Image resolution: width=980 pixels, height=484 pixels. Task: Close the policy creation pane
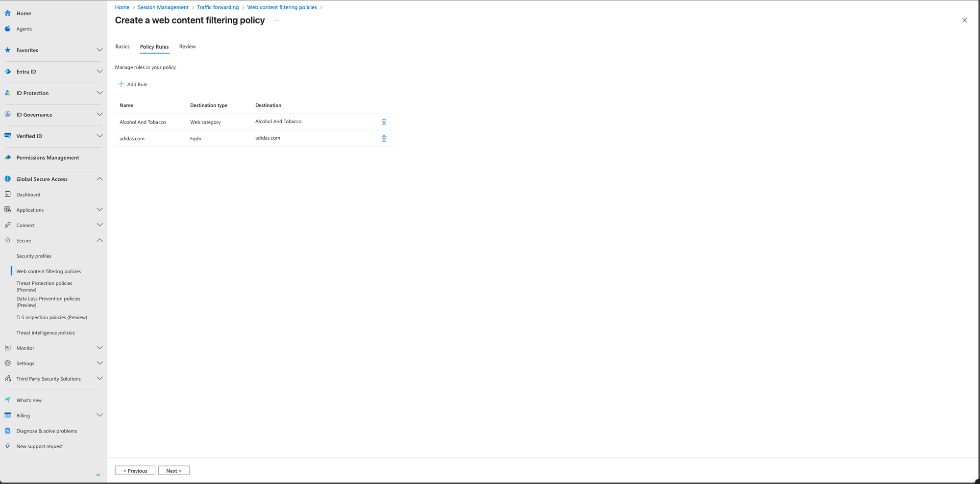pyautogui.click(x=964, y=21)
